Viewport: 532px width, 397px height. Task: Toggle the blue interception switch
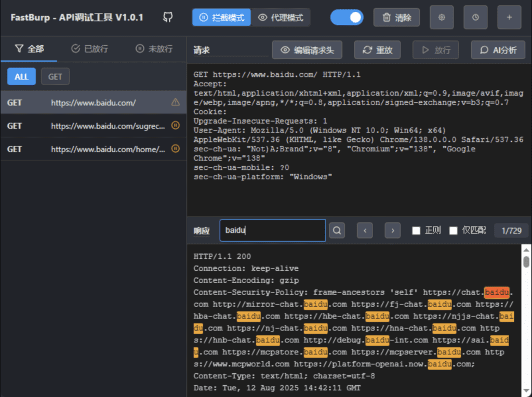coord(347,17)
